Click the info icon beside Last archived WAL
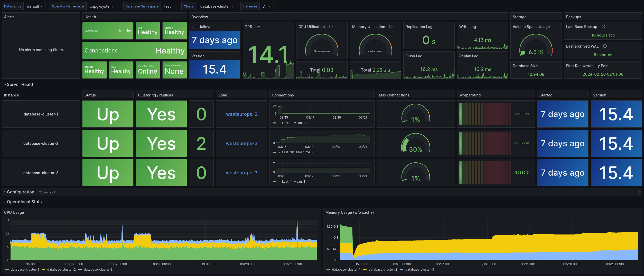 (605, 46)
